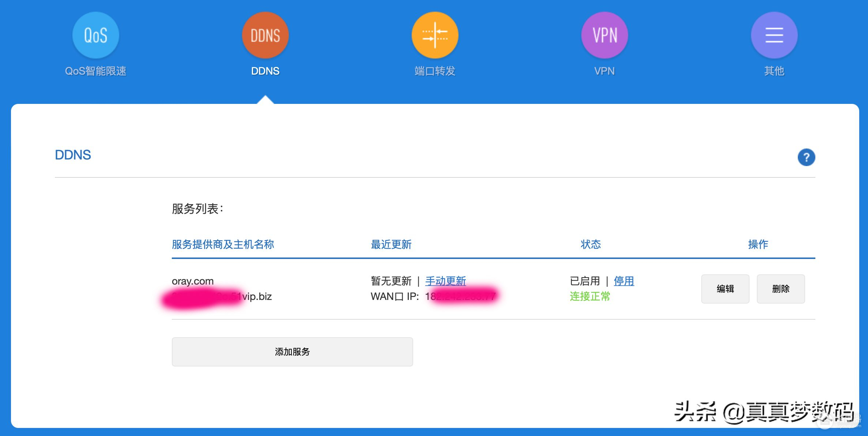The image size is (868, 436).
Task: Click the orange DDNS circle icon
Action: coord(265,35)
